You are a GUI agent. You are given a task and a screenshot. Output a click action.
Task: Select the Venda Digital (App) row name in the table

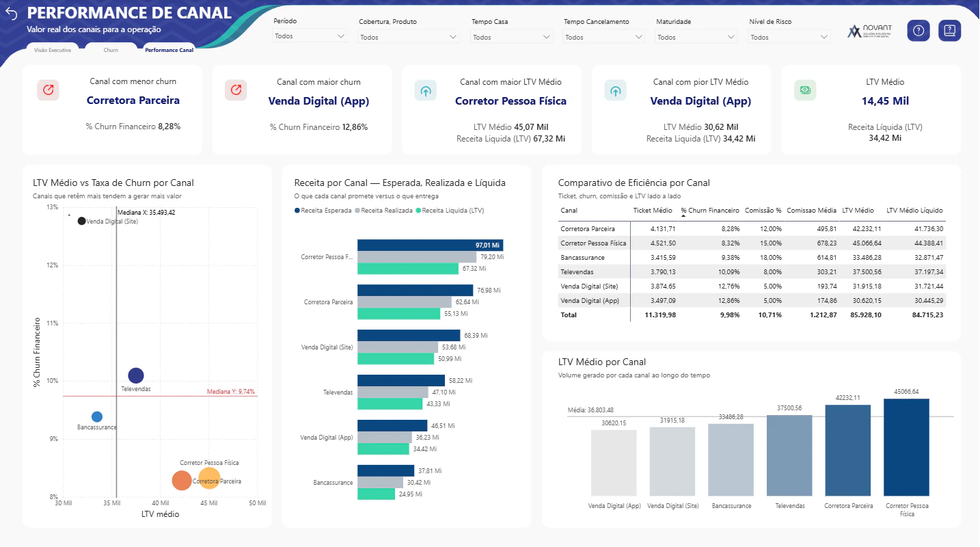pos(589,301)
